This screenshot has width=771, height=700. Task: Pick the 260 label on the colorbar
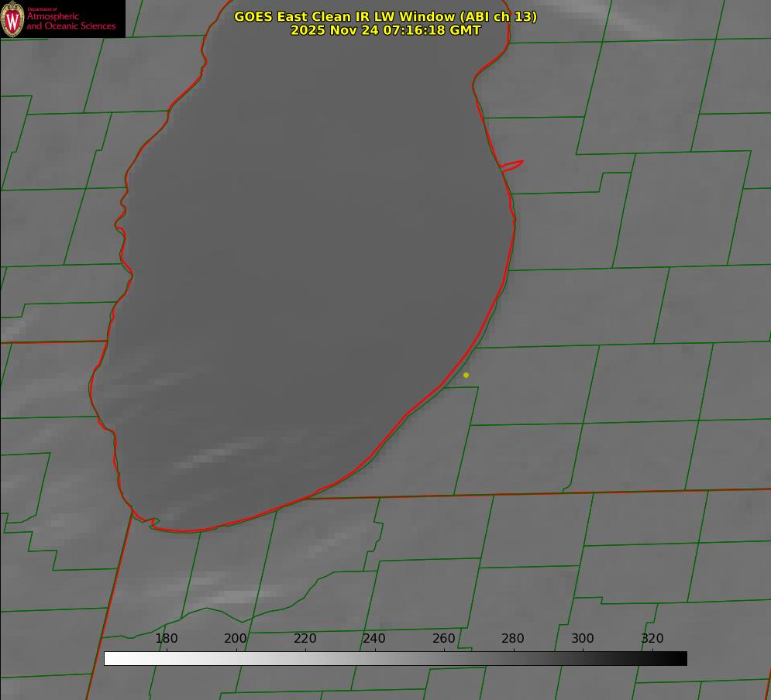(444, 639)
